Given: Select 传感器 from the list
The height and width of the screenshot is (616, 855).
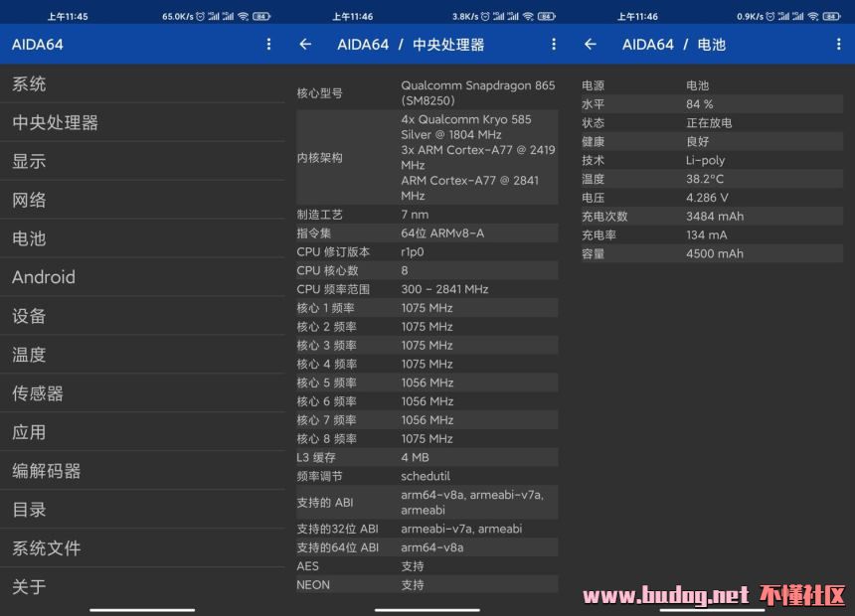Looking at the screenshot, I should [142, 393].
